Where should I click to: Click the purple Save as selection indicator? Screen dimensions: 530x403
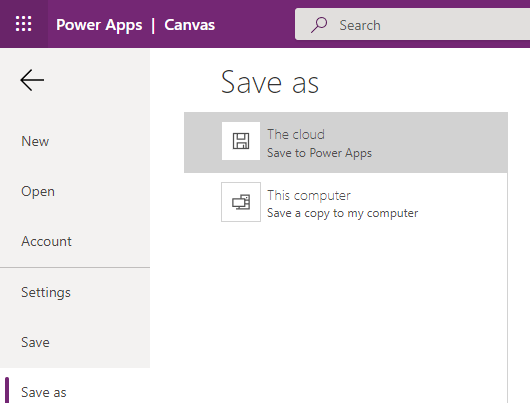(x=7, y=390)
